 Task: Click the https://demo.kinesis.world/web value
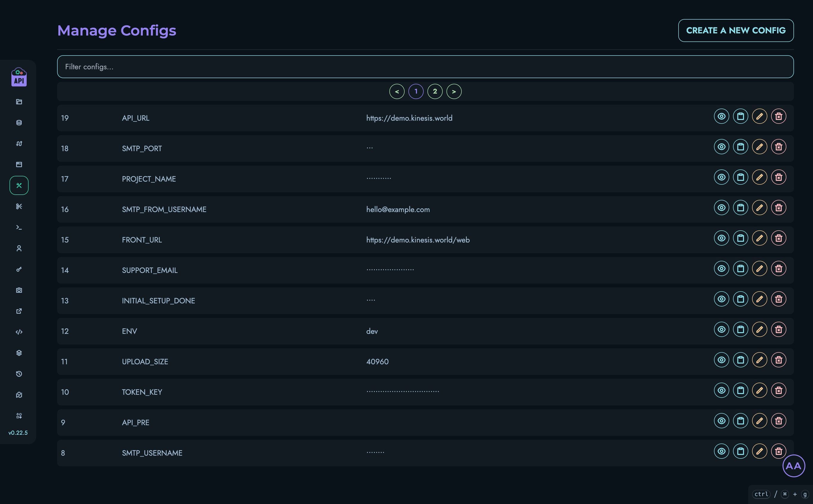pos(418,240)
